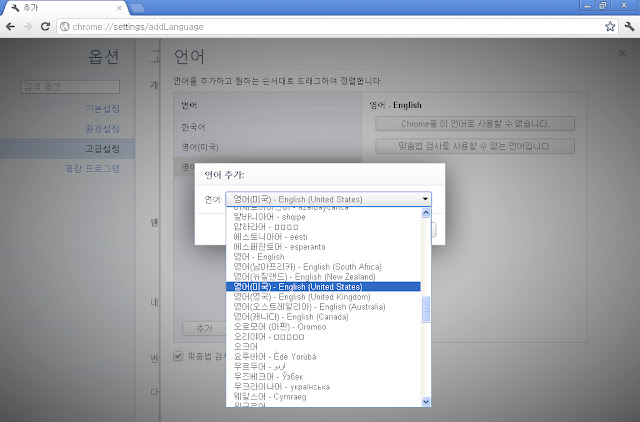
Task: Close the 언어 overlay with the X
Action: tap(622, 53)
